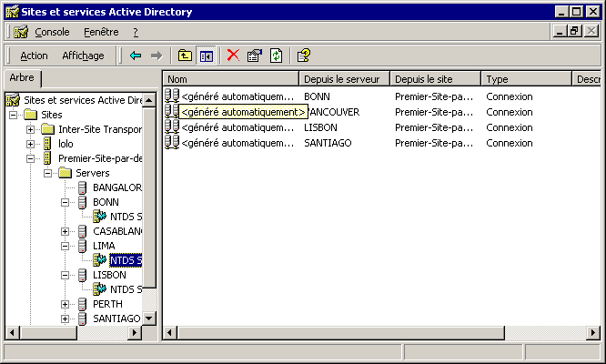Viewport: 606px width, 364px height.
Task: Click the Help question mark icon
Action: 304,56
